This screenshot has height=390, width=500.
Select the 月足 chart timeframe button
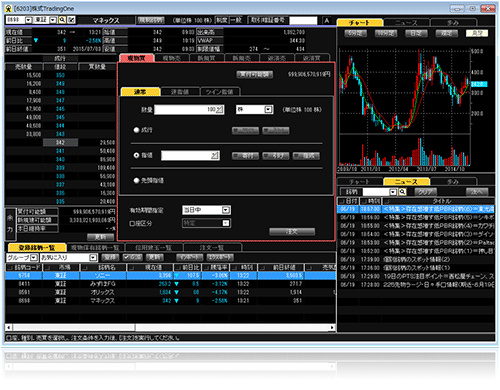(x=477, y=33)
